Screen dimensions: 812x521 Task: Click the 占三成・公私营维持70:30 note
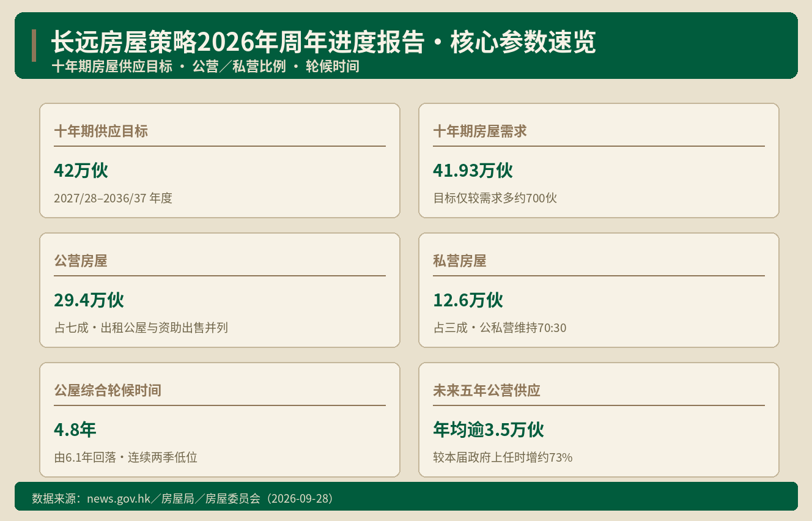tap(500, 328)
